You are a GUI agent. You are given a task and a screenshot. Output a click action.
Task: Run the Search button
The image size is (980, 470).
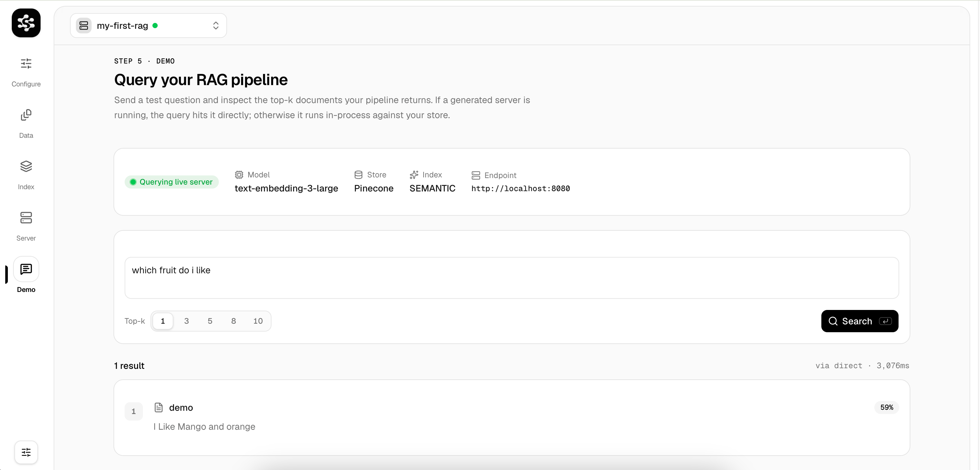860,321
